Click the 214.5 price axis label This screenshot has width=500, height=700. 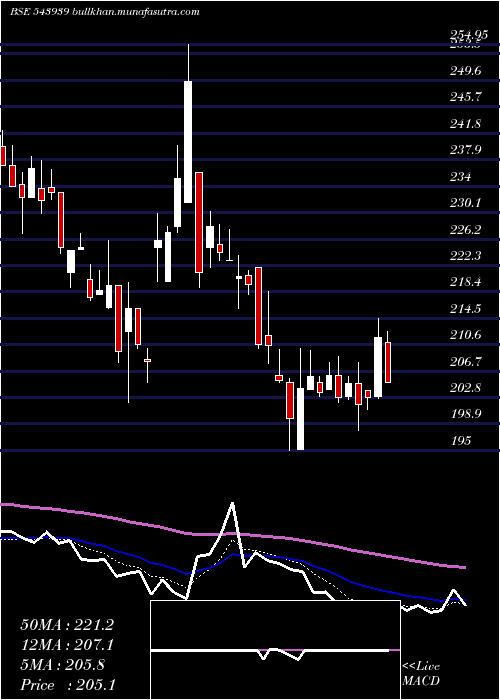point(465,308)
